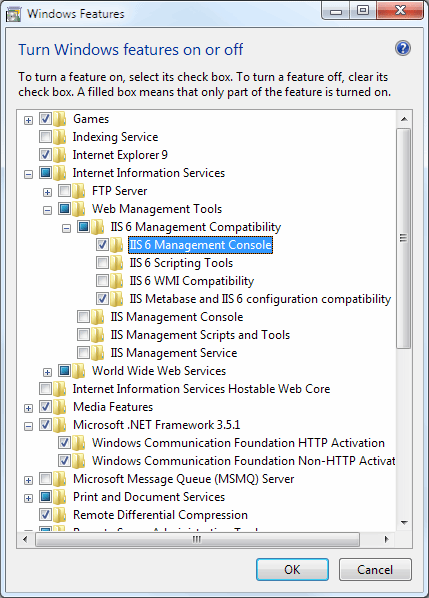Viewport: 429px width, 598px height.
Task: Click folder icon beside IIS 6 Scripting Tools
Action: coord(116,263)
